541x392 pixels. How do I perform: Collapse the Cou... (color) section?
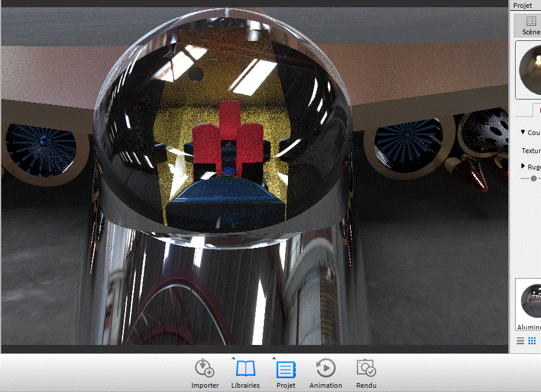coord(523,132)
